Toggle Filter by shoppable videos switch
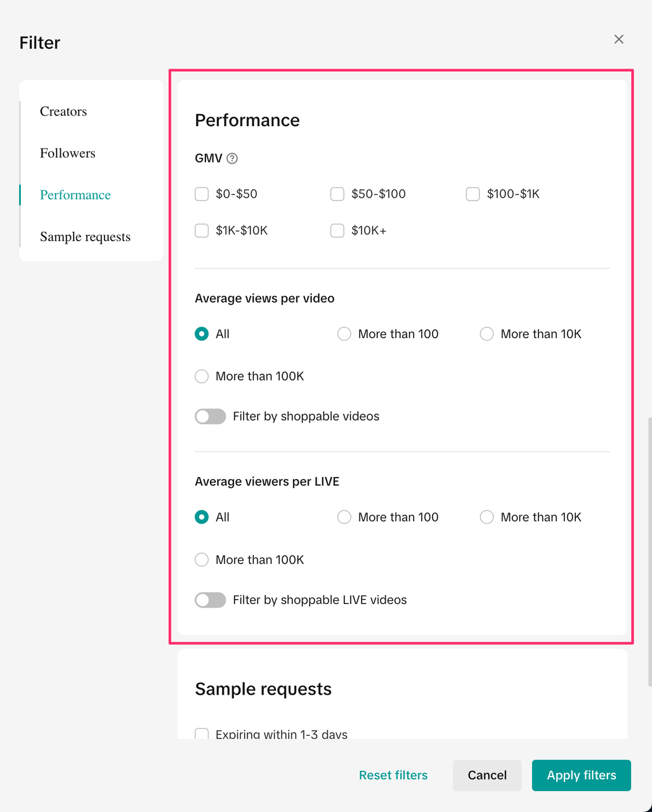The image size is (652, 812). (211, 417)
